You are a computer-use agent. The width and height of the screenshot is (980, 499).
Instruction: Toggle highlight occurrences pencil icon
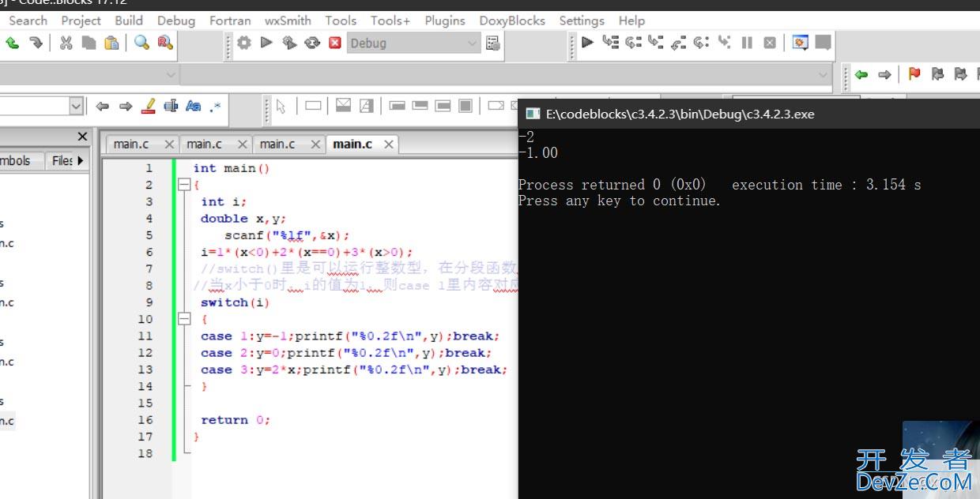148,106
